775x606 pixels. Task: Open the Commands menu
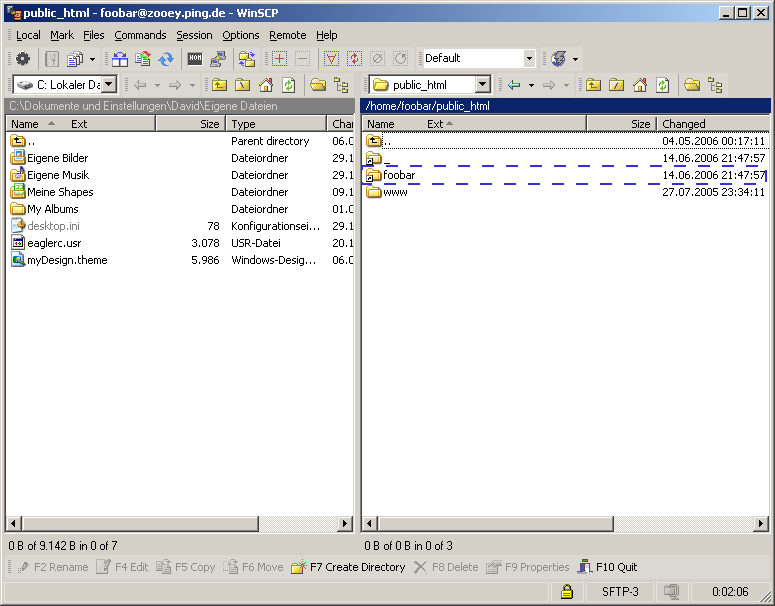[140, 35]
